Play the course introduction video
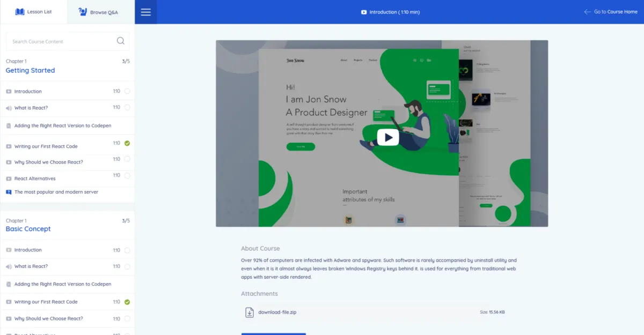 tap(387, 137)
